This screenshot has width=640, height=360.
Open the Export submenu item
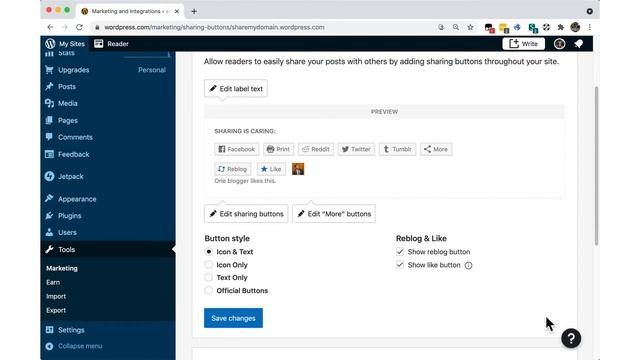(56, 310)
